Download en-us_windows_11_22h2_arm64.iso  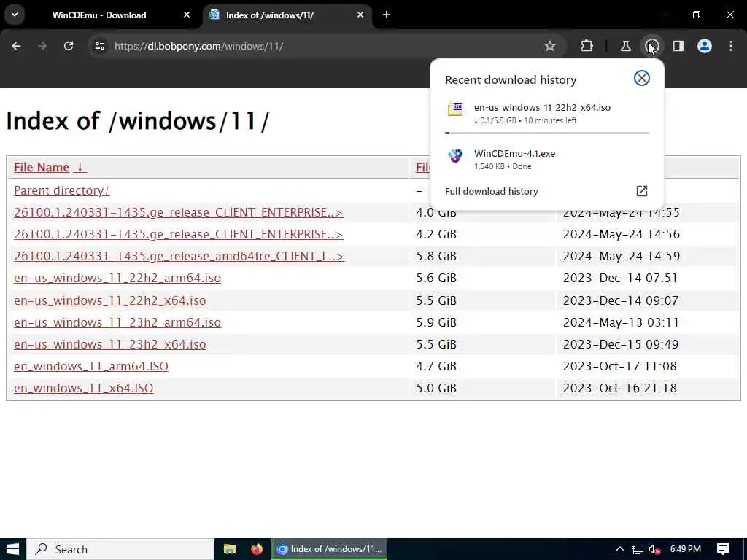(117, 278)
